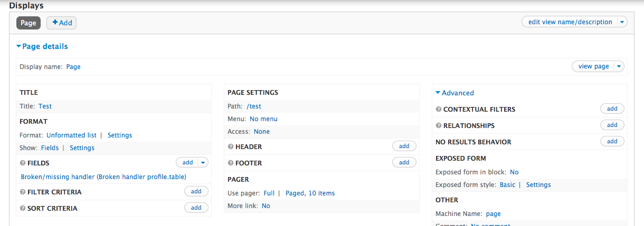This screenshot has height=226, width=644.
Task: Click the plus Add display button
Action: click(x=62, y=23)
